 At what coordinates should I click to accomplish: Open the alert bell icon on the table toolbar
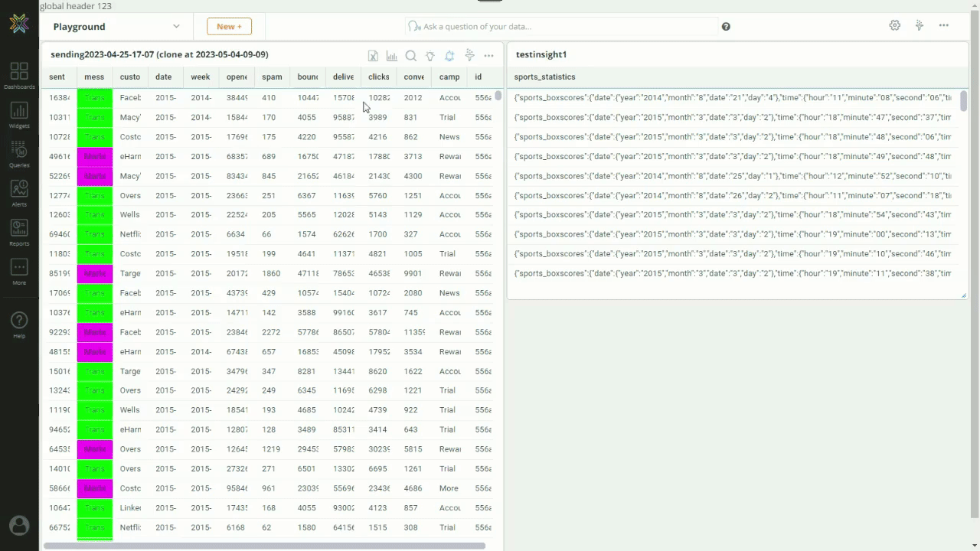[x=450, y=56]
